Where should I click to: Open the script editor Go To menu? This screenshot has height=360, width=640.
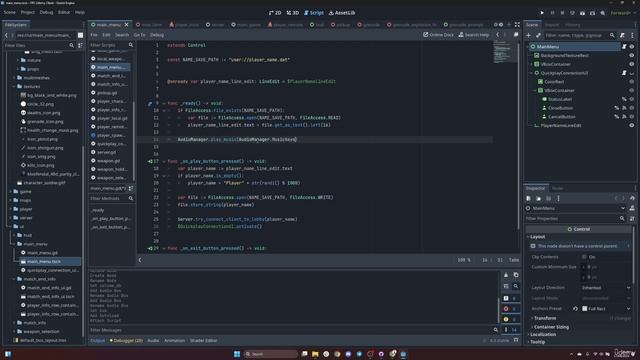(x=139, y=35)
